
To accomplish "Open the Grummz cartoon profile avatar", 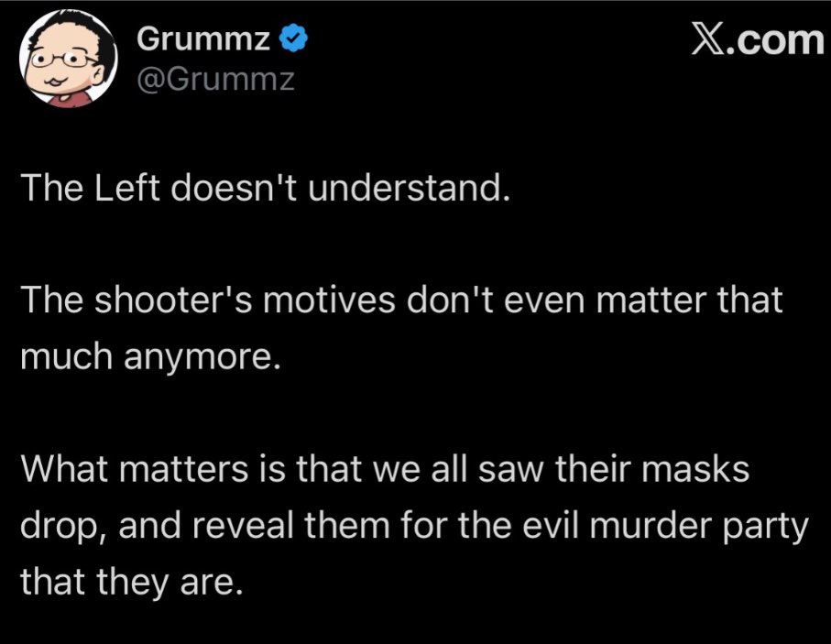I will click(x=68, y=59).
